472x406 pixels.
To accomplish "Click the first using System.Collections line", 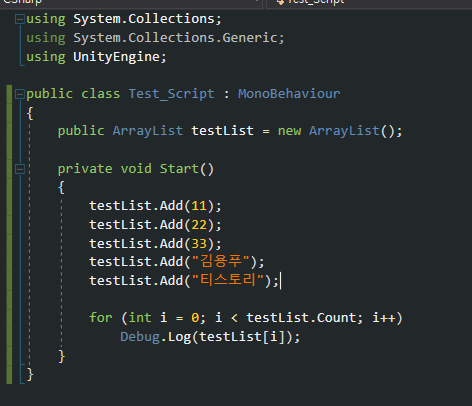I will pos(124,19).
